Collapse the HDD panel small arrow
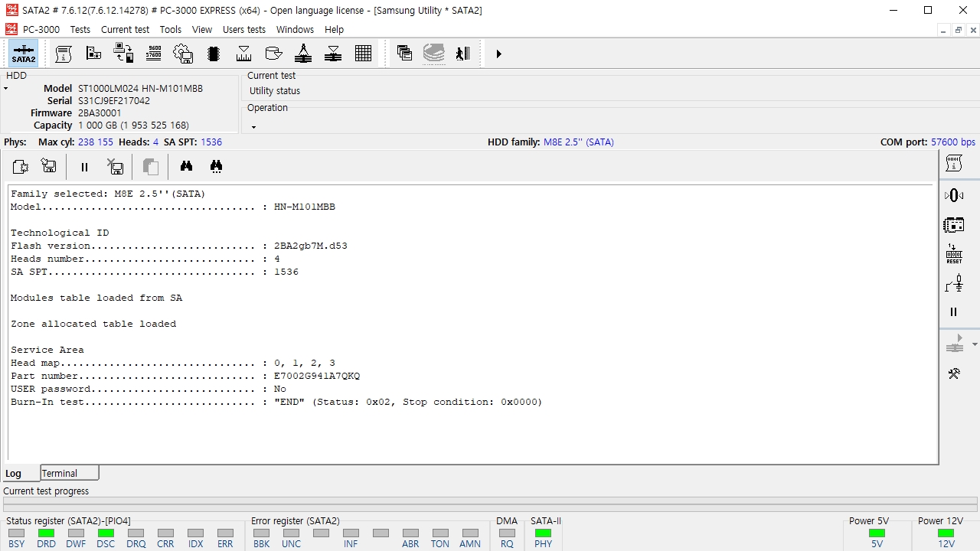 point(5,89)
